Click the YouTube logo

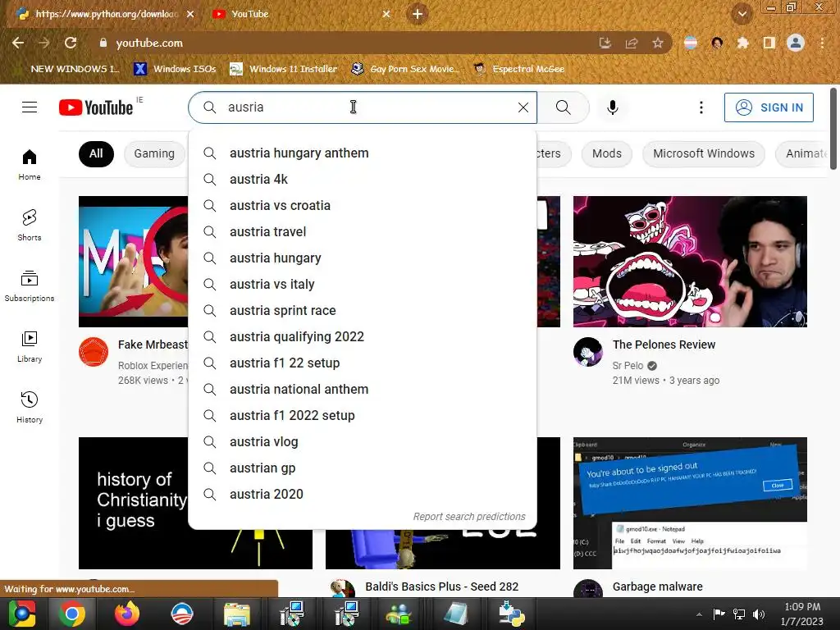click(96, 107)
